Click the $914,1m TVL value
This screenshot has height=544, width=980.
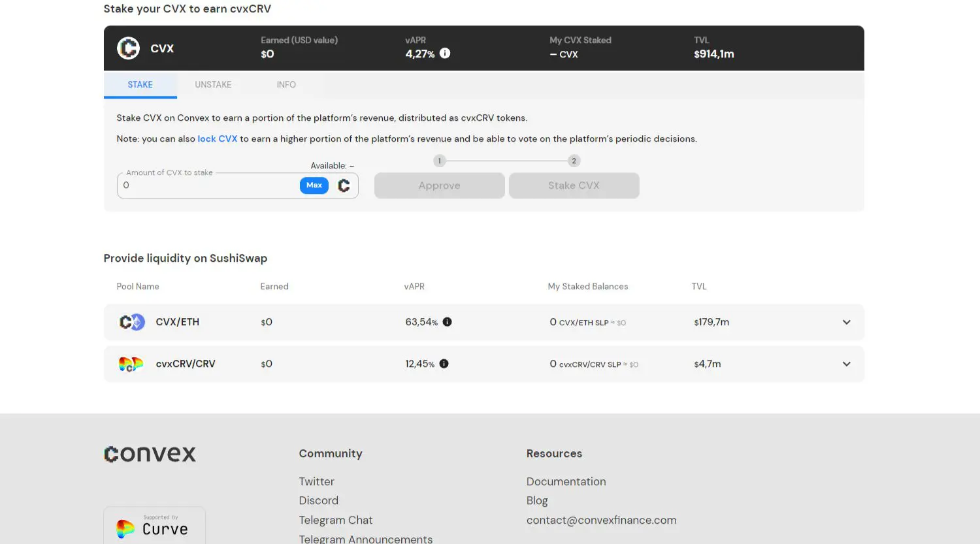(x=714, y=54)
